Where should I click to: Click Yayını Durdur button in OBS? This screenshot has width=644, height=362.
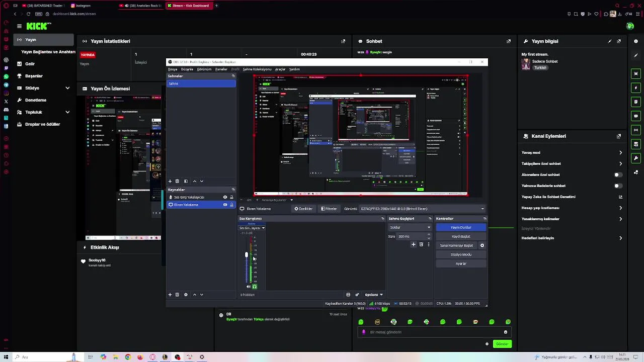click(x=461, y=227)
